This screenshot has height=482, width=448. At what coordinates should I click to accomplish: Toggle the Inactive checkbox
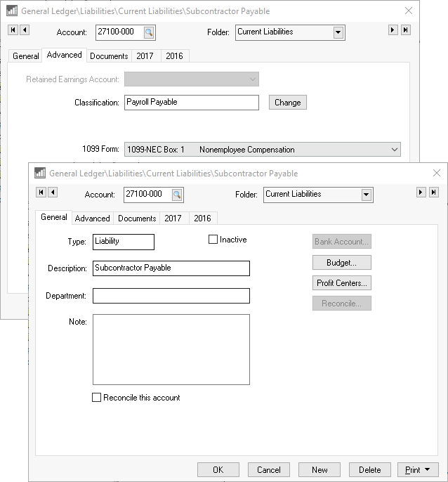pyautogui.click(x=213, y=240)
